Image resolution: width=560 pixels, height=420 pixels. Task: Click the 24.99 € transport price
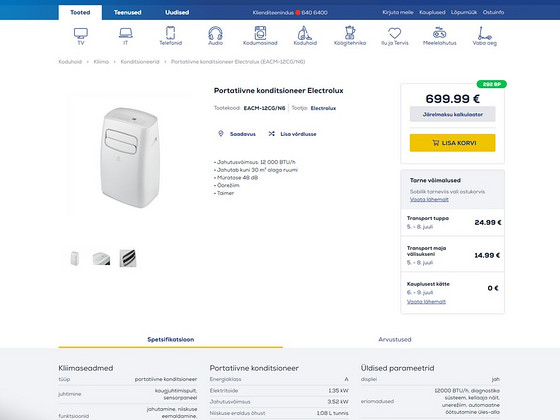488,222
